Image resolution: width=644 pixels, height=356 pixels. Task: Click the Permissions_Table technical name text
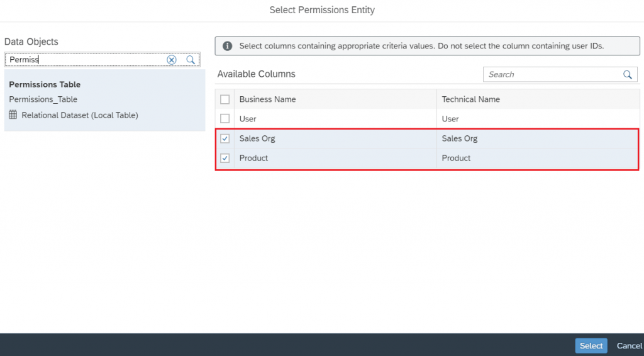pyautogui.click(x=43, y=99)
